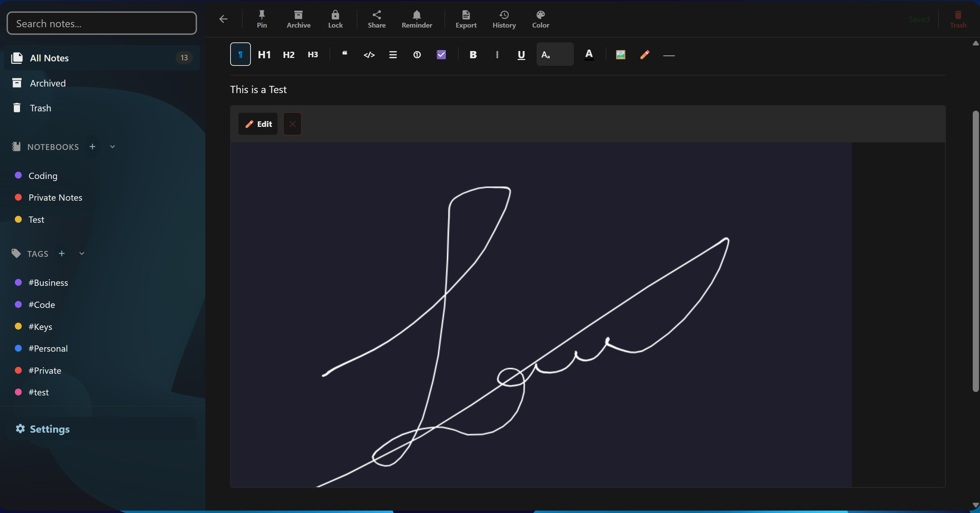Open Trash in sidebar
This screenshot has height=513, width=980.
101,108
